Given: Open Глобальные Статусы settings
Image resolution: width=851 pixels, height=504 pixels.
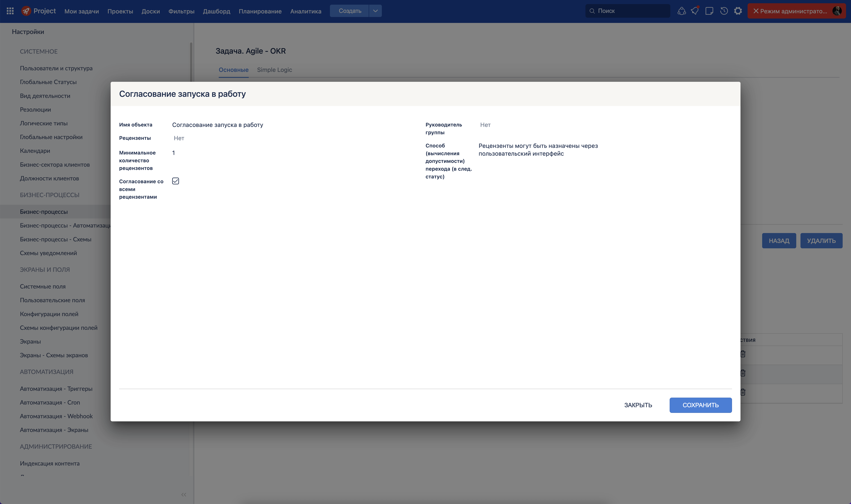Looking at the screenshot, I should click(48, 82).
